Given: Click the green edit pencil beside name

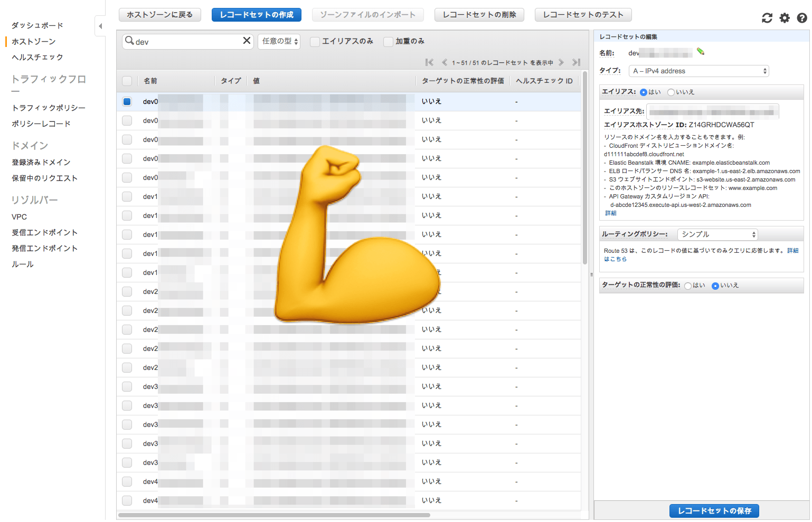Looking at the screenshot, I should (x=701, y=52).
